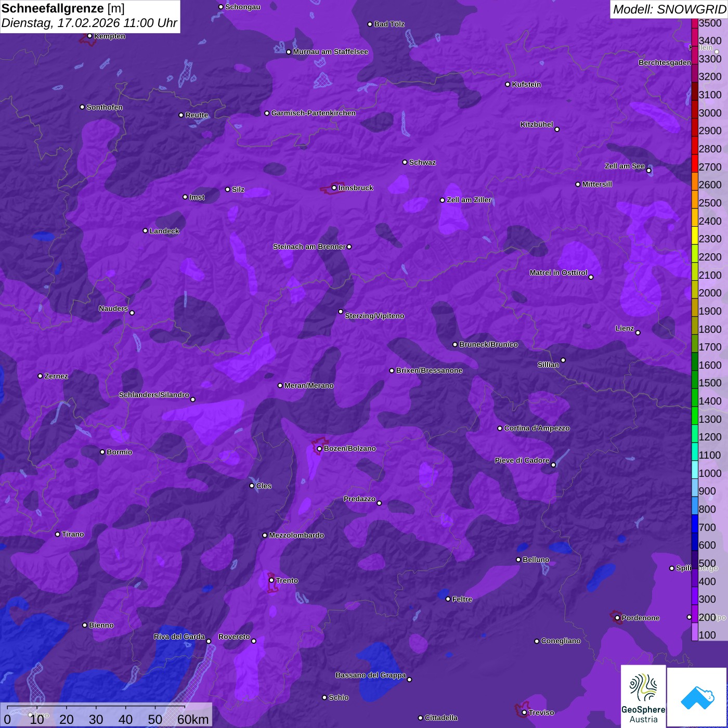Viewport: 728px width, 728px height.
Task: Click the Meran/Merano label
Action: [x=309, y=385]
